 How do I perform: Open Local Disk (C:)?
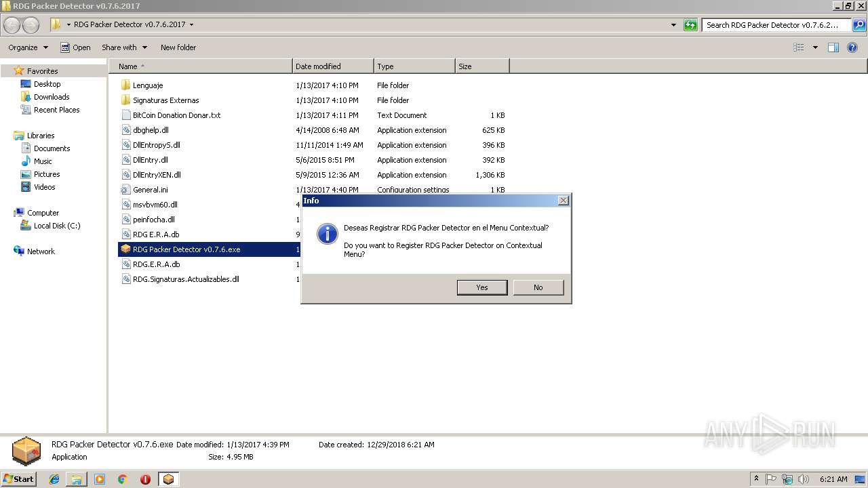point(57,226)
